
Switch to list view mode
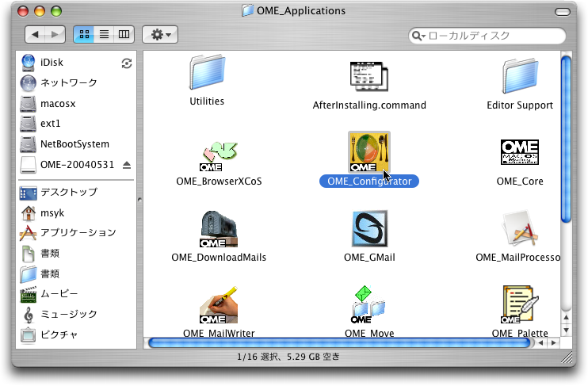[103, 35]
